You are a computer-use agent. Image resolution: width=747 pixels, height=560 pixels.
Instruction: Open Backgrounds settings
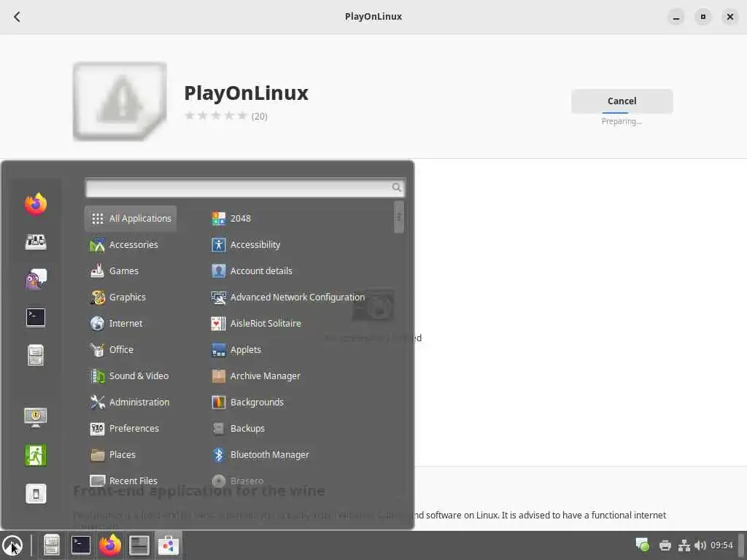coord(248,402)
